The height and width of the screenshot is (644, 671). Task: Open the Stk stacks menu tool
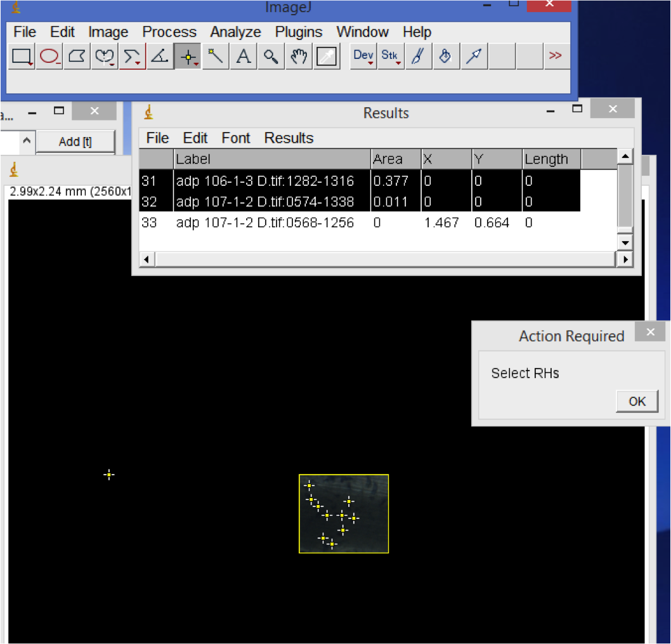pos(391,56)
